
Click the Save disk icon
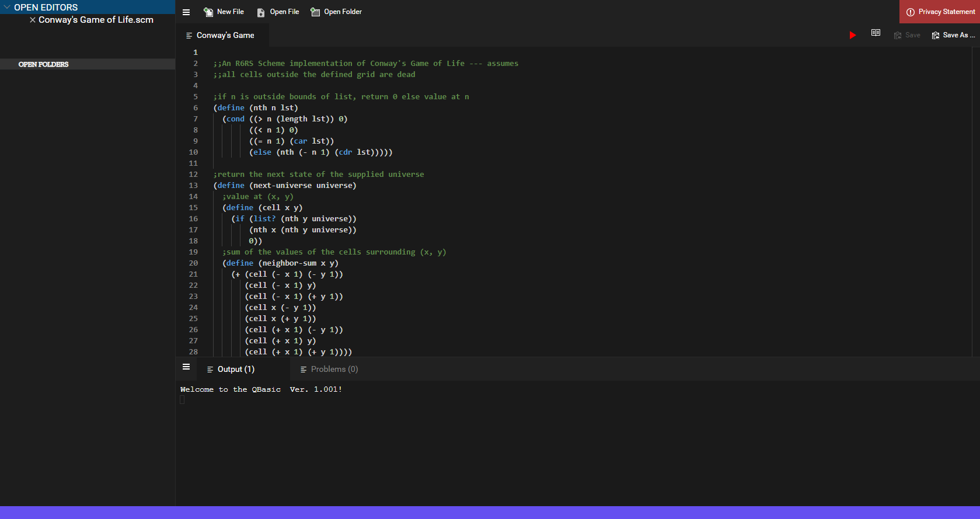point(898,36)
